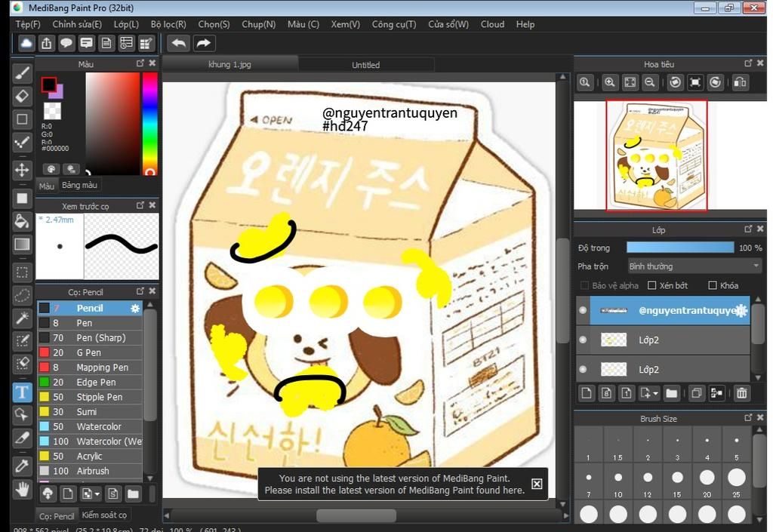Hide the @nguyentrantuquyen layer
773x532 pixels.
583,310
